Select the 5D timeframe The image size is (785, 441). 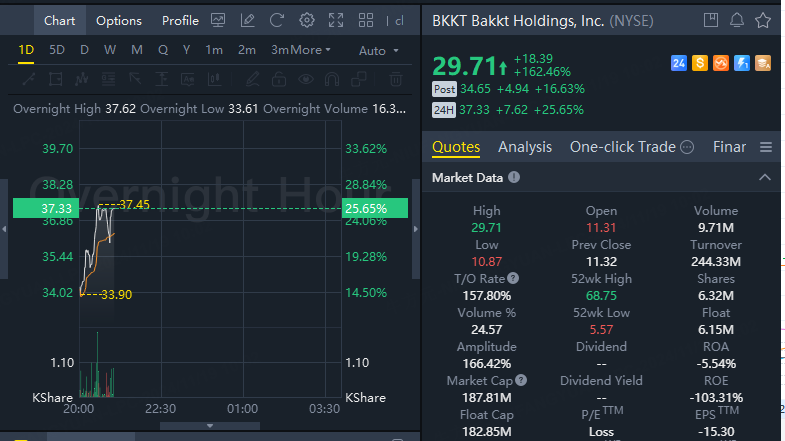pos(57,50)
